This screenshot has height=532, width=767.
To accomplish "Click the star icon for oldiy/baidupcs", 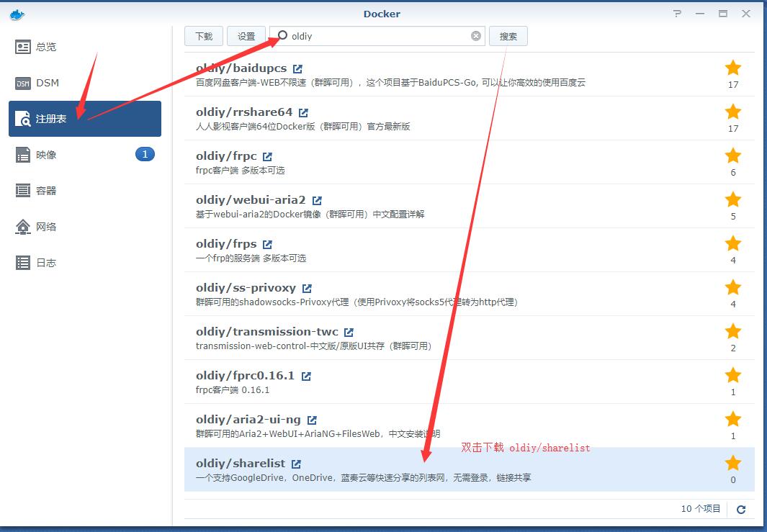I will pos(732,68).
